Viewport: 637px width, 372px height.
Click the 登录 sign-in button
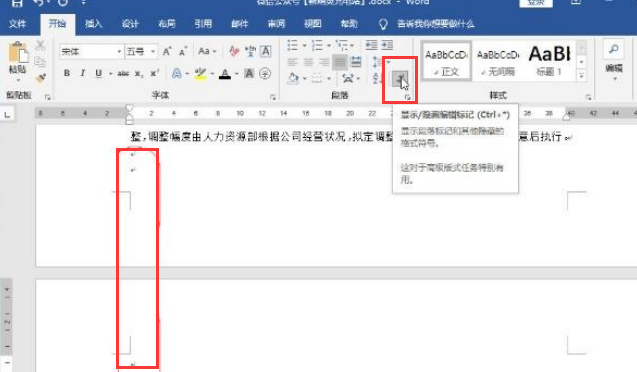(536, 3)
